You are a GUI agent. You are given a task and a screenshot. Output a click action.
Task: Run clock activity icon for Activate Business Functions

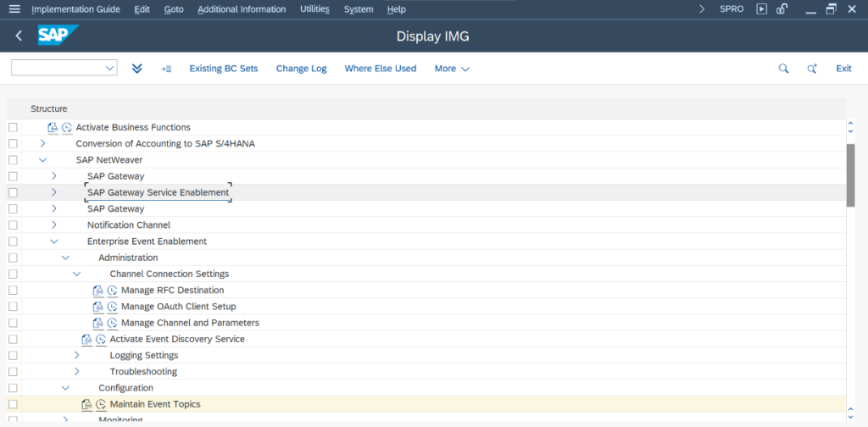pyautogui.click(x=67, y=127)
